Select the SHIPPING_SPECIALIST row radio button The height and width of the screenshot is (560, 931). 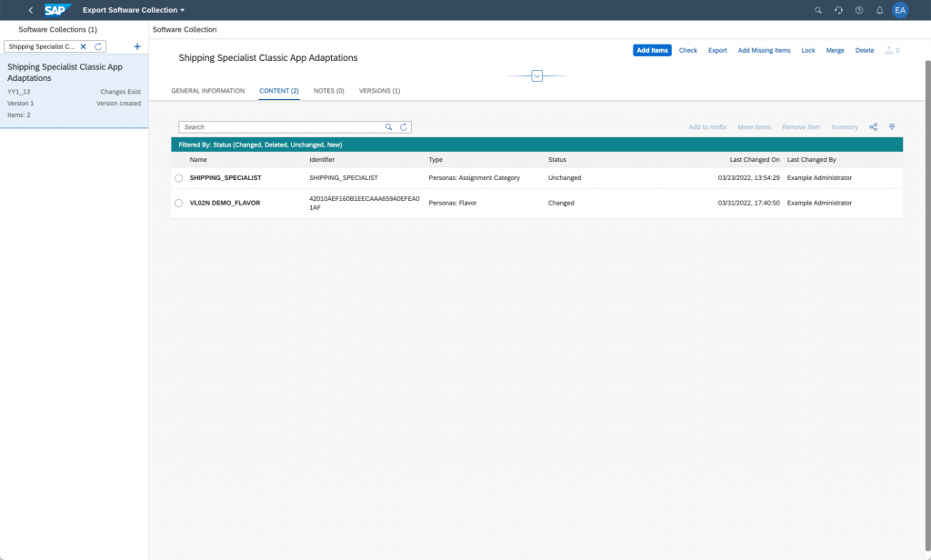[x=179, y=178]
